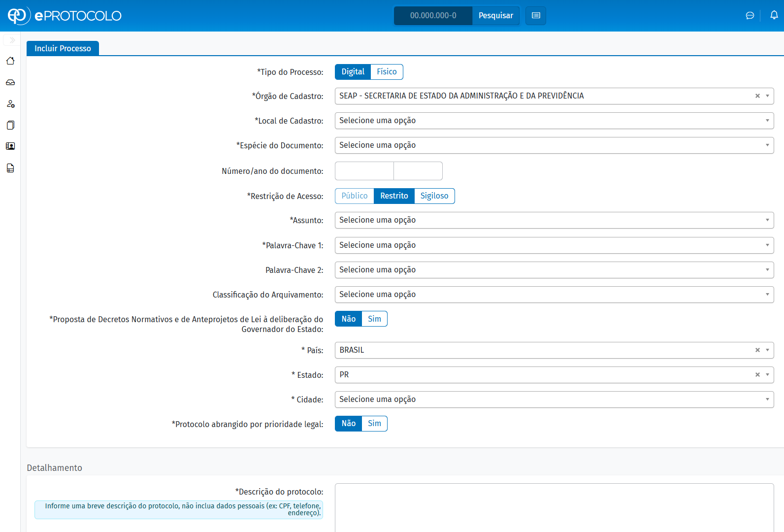Click the protocol number search field

(x=433, y=16)
